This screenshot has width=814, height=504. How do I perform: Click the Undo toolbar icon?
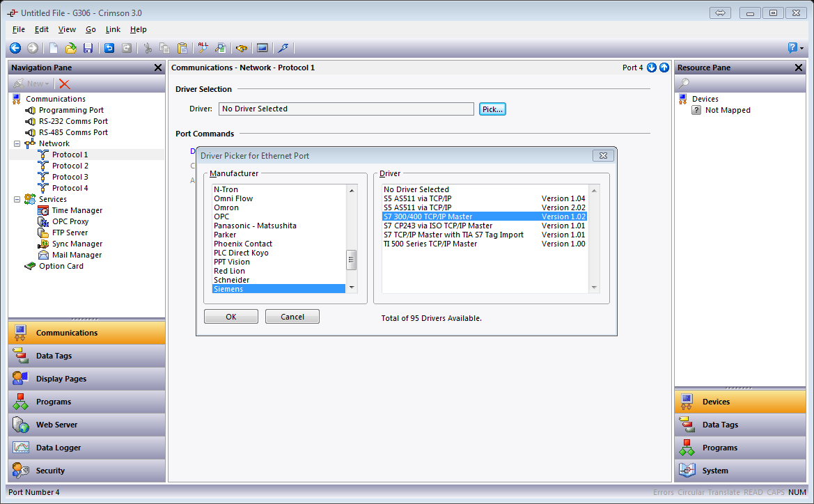(109, 48)
